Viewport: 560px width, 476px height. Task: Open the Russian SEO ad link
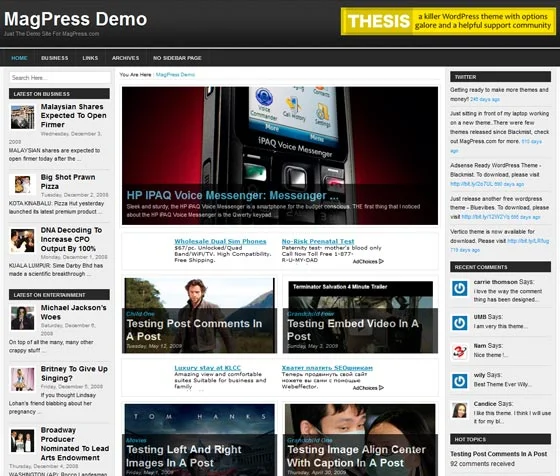tap(327, 368)
